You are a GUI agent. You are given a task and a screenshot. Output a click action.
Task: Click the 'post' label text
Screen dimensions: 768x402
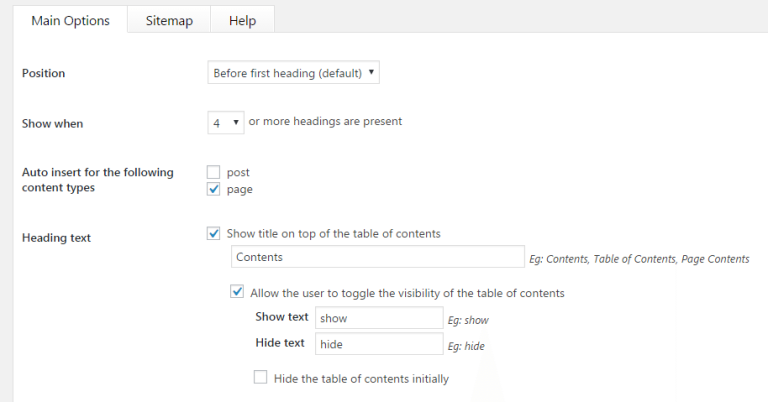(x=238, y=172)
